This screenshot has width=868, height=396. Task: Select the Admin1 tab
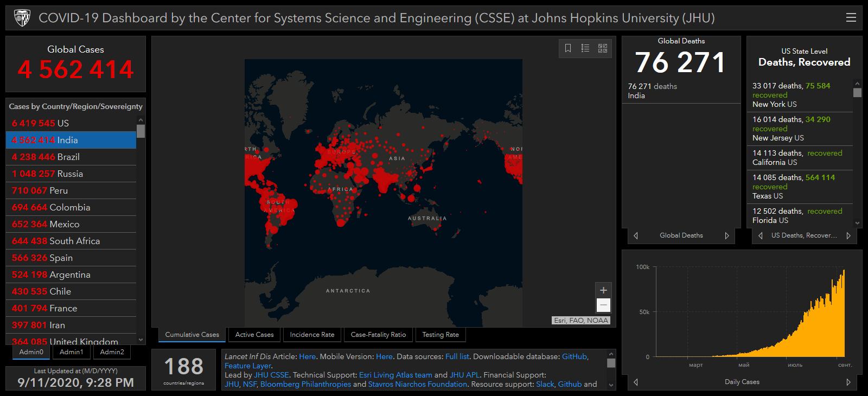pos(72,352)
